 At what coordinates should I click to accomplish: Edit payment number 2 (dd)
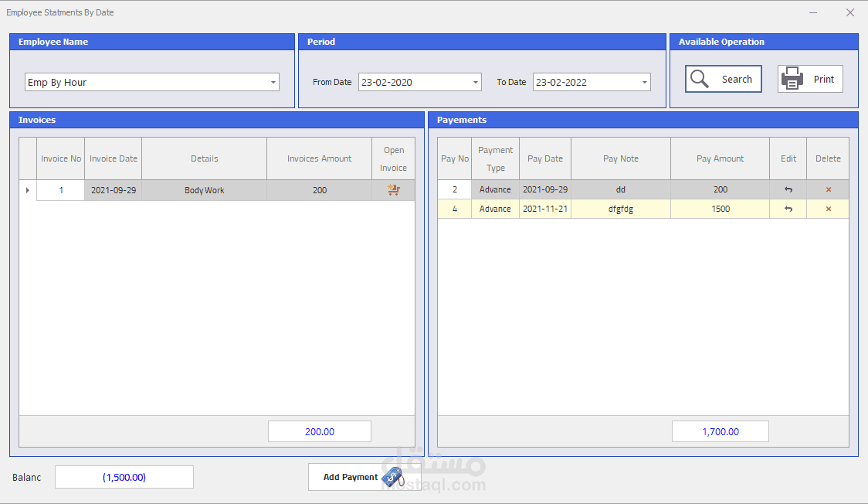pos(788,189)
